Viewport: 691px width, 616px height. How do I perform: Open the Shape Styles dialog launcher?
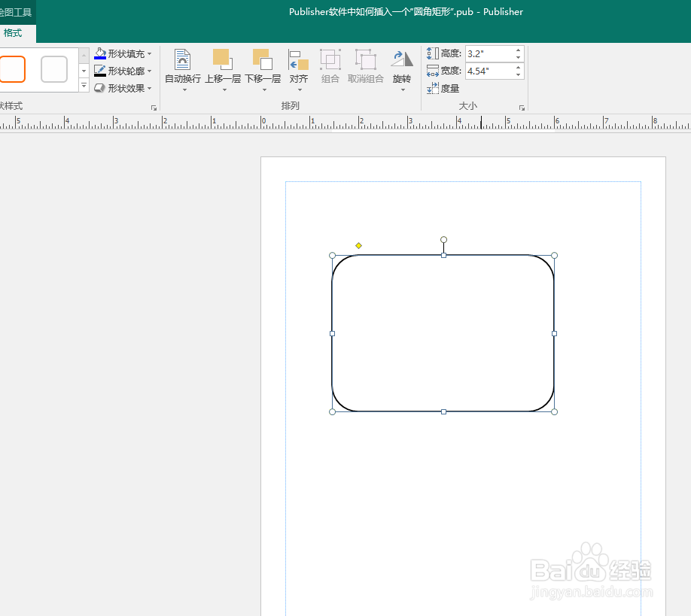154,108
